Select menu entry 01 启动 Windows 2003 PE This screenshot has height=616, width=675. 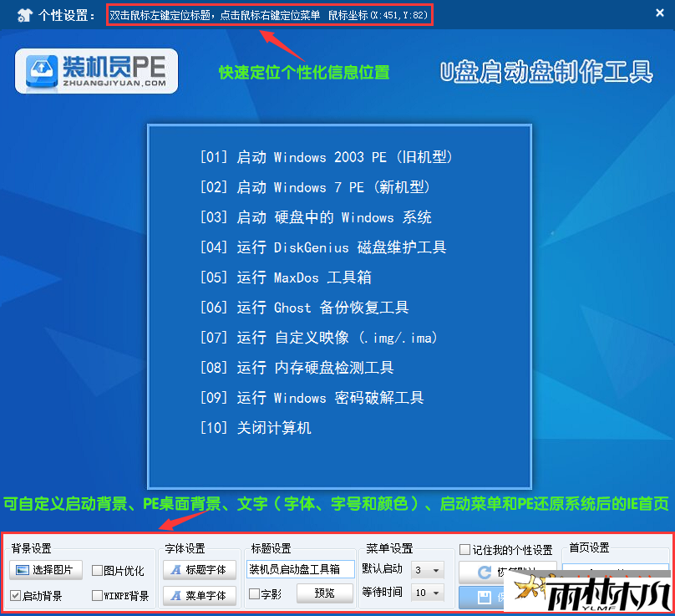point(327,157)
